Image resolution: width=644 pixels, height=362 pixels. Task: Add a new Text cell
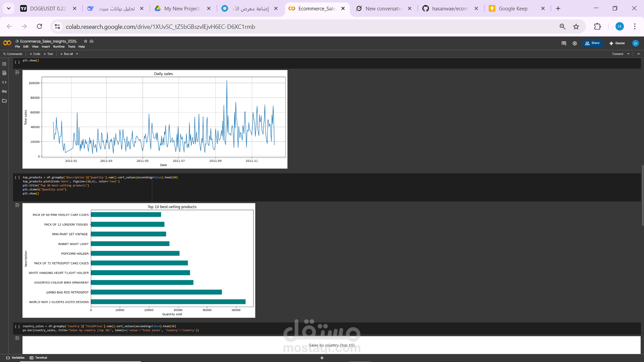click(48, 54)
